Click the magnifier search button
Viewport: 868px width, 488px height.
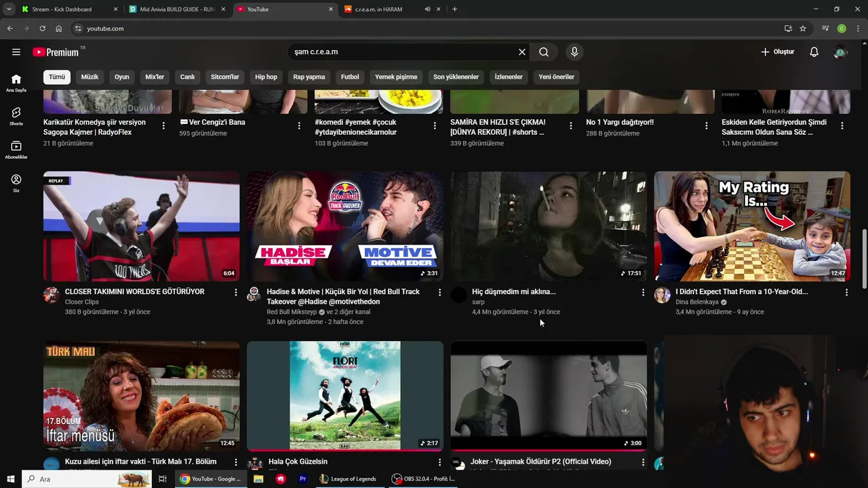point(544,52)
